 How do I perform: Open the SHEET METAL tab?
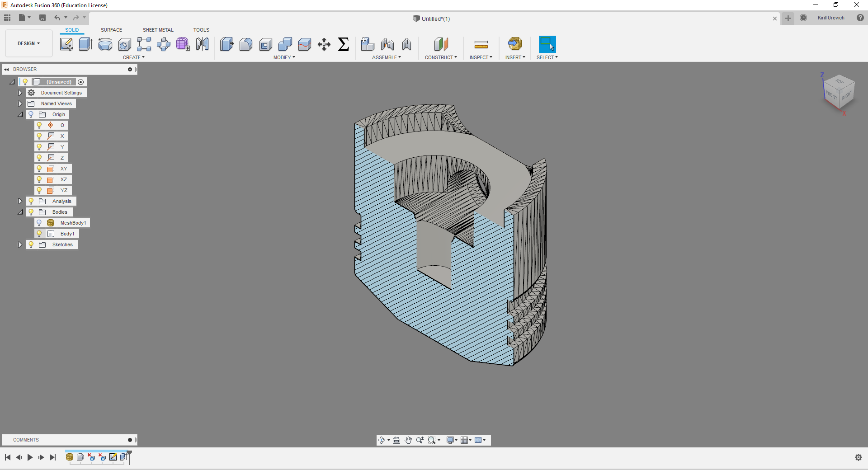pos(158,30)
